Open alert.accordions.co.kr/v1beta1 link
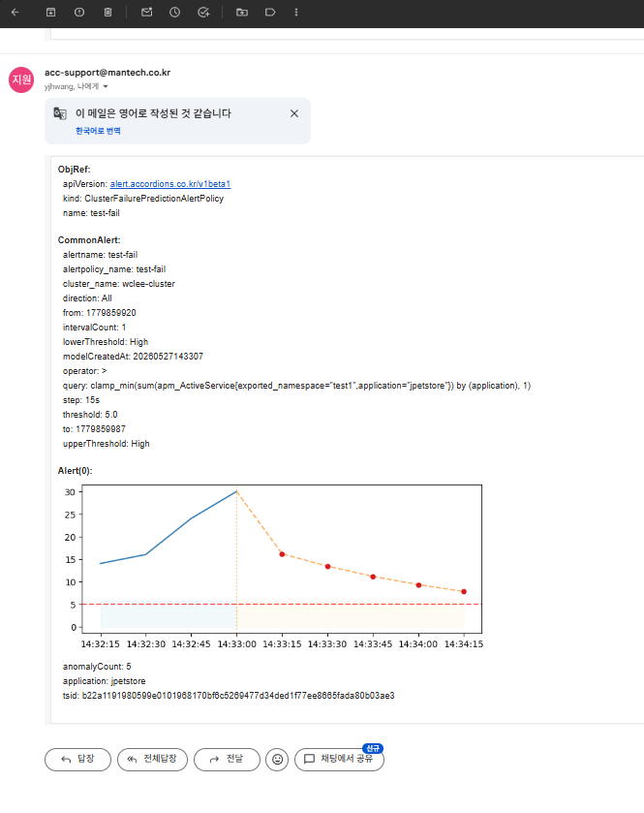The width and height of the screenshot is (644, 813). coord(169,184)
